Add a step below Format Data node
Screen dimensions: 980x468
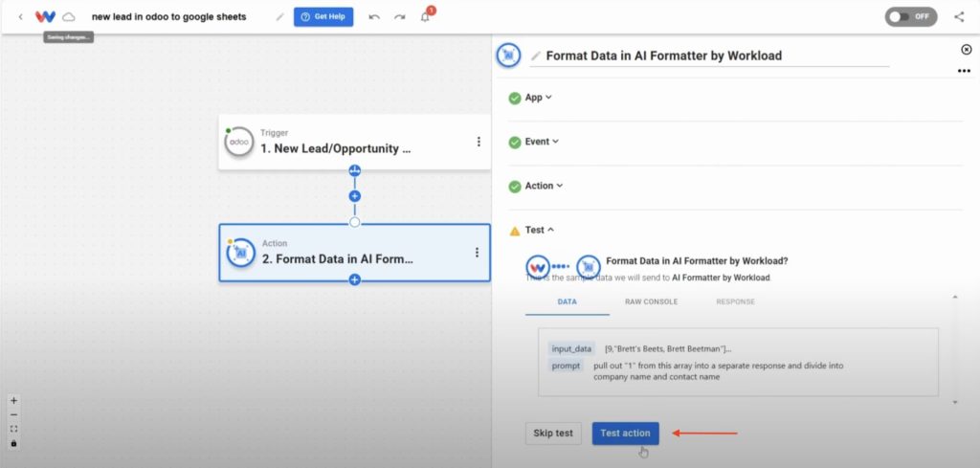(x=354, y=279)
